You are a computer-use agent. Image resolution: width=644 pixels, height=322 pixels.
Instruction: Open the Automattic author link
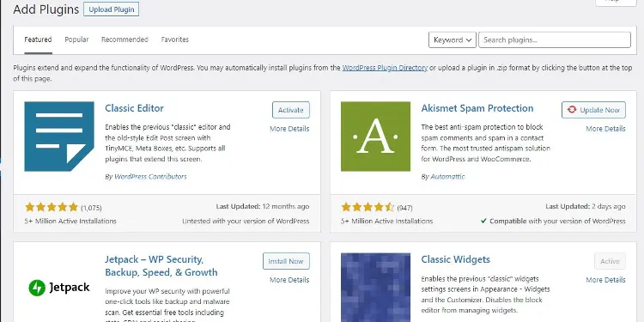447,177
